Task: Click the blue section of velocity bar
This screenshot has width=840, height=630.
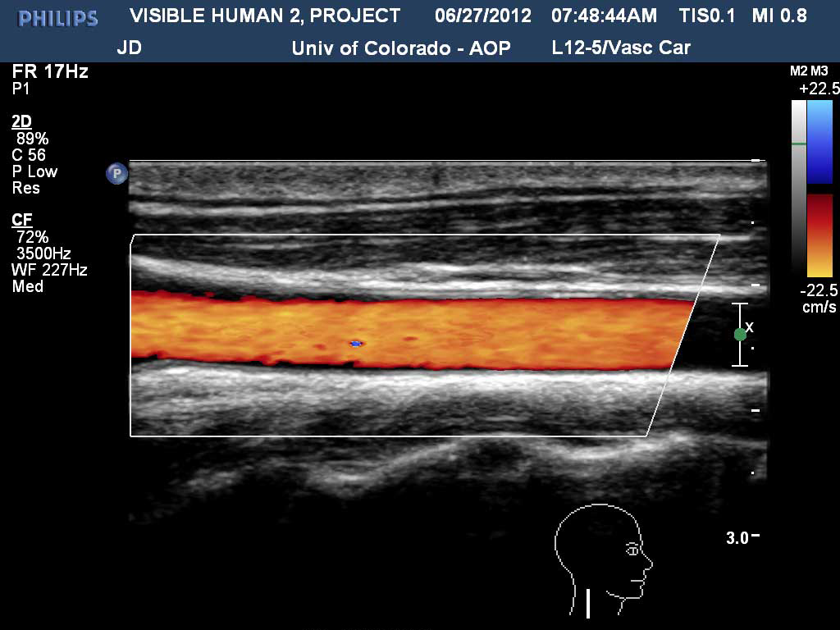Action: [819, 144]
